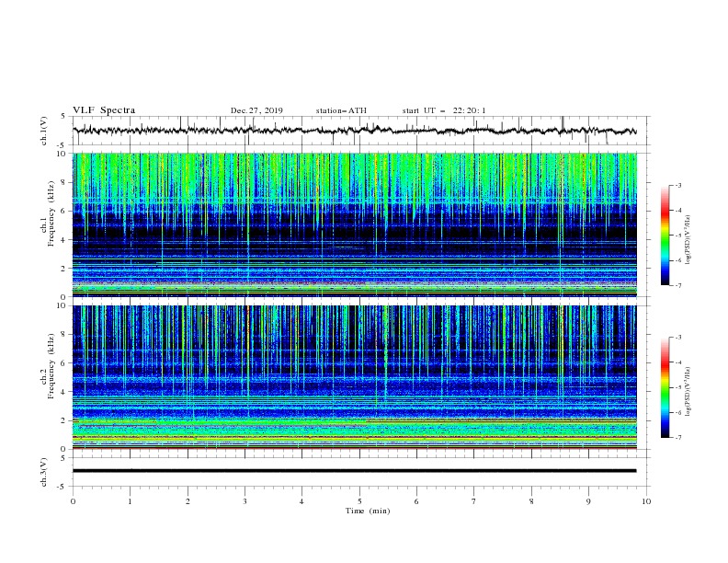This screenshot has height=563, width=728.
Task: Click the "-6" tick on the ch.2 colorbar
Action: click(678, 412)
